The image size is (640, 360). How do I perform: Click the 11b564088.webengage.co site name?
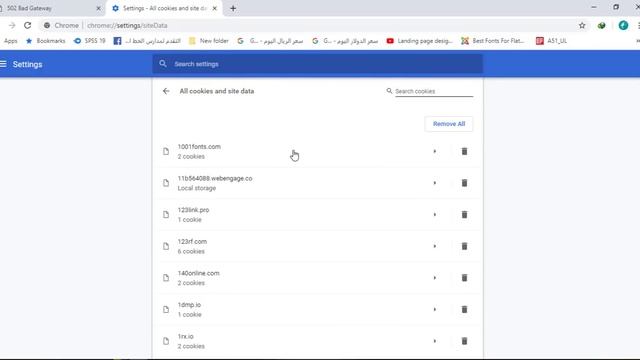[215, 178]
